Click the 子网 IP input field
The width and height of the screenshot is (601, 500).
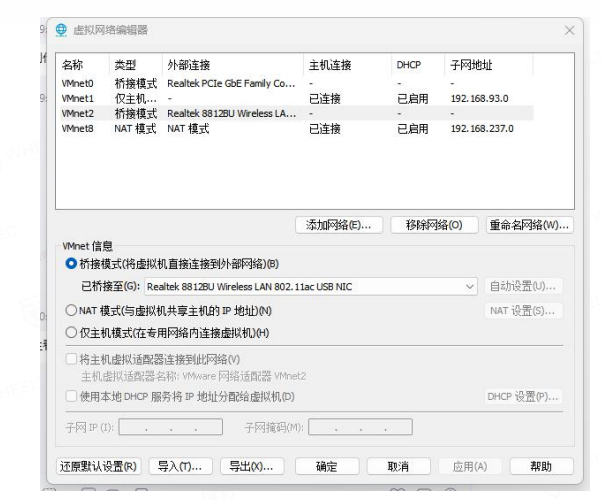pyautogui.click(x=171, y=427)
